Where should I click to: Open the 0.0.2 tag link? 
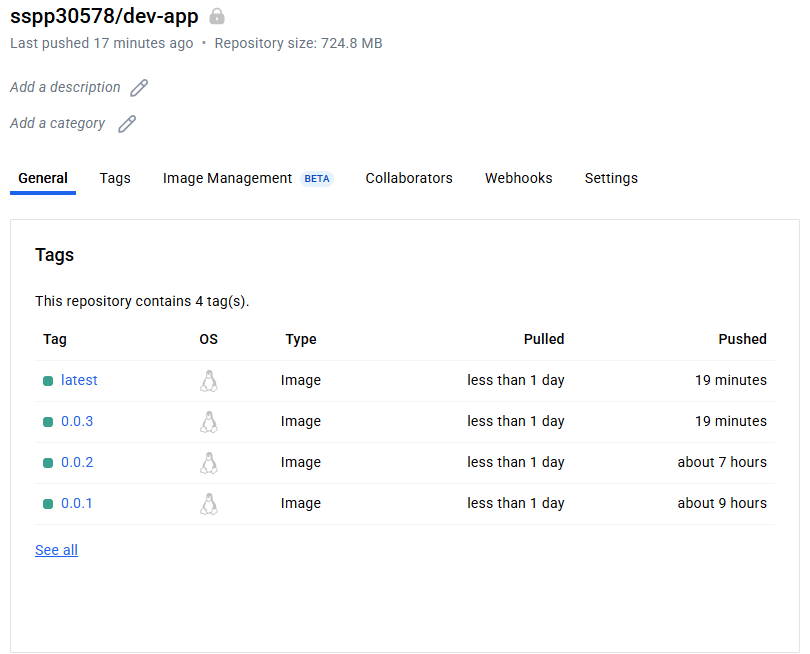pos(77,462)
